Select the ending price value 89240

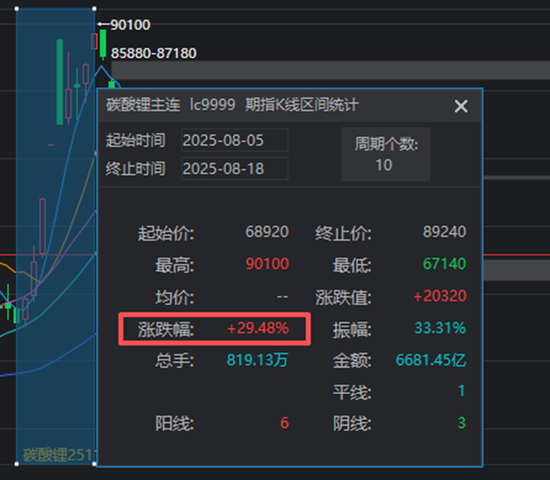444,232
